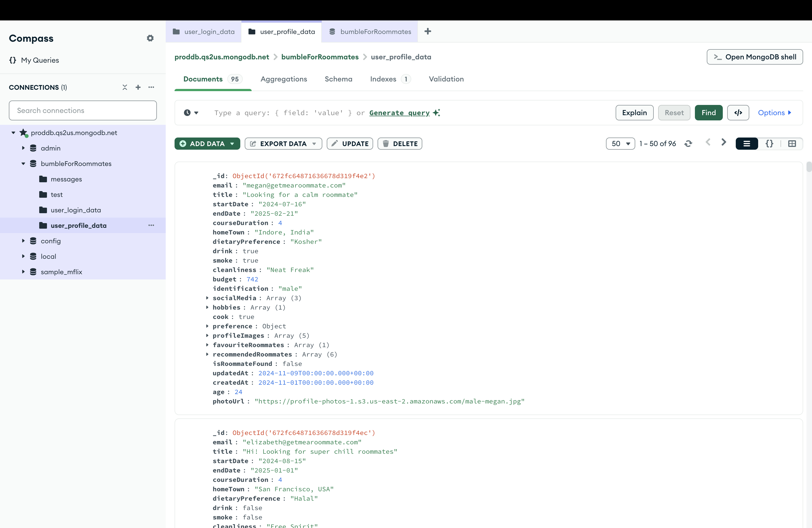Add a new connection with plus icon
Screen dimensions: 812x528
138,87
